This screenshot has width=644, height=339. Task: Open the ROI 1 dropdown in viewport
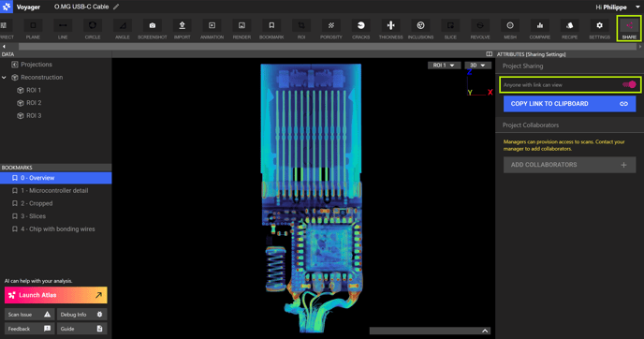tap(444, 66)
